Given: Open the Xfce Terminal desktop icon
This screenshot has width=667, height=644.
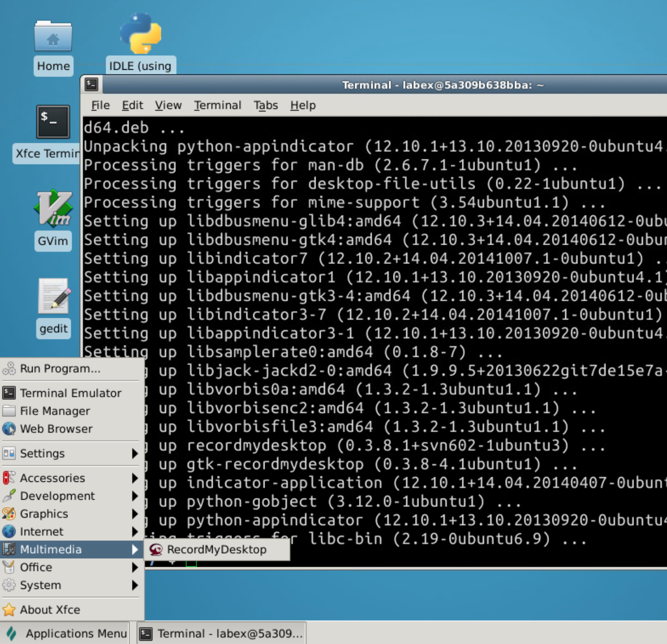Looking at the screenshot, I should coord(53,122).
